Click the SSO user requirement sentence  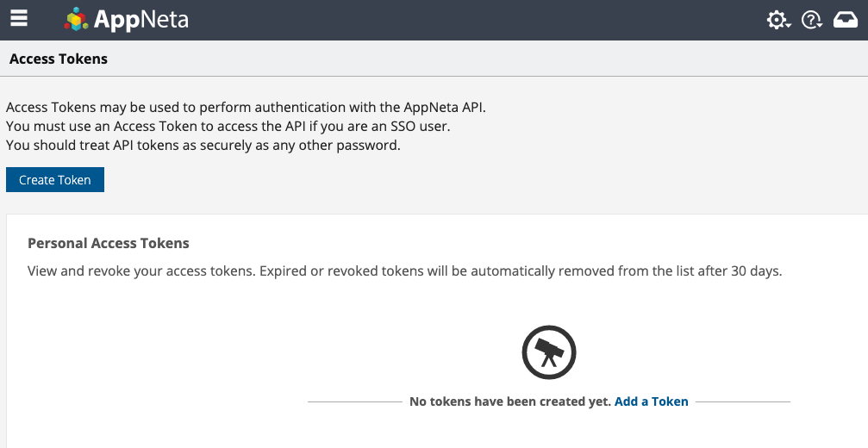coord(228,127)
